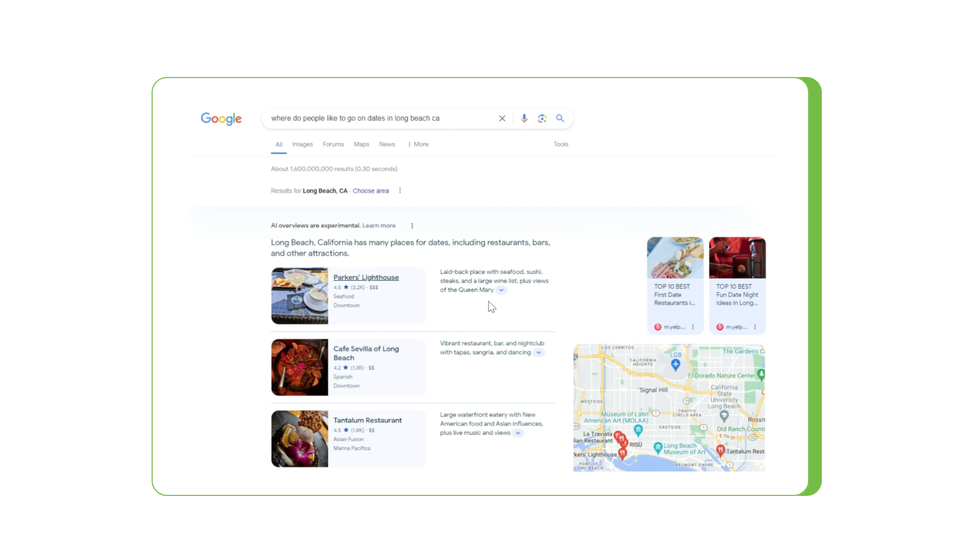The image size is (980, 551).
Task: Submit search with magnifier icon
Action: point(560,118)
